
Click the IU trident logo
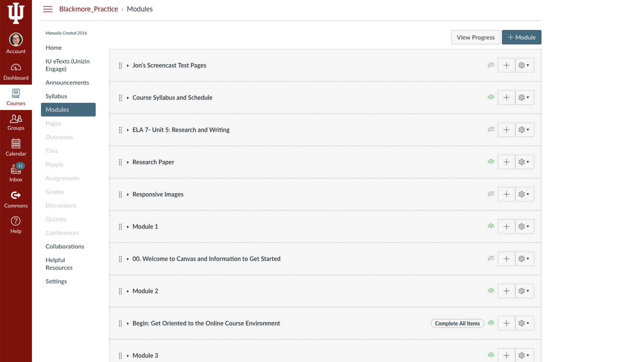16,13
